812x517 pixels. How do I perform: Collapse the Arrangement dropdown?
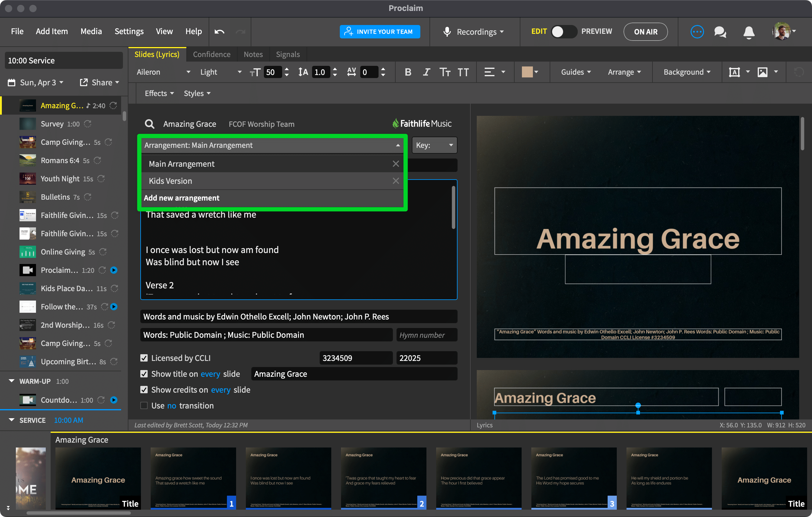tap(398, 145)
